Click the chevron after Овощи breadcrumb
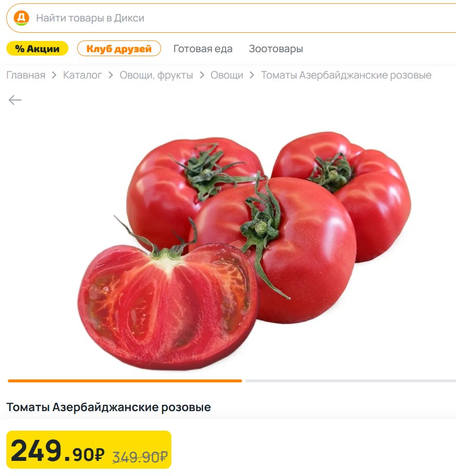Viewport: 456px width, 476px height. click(252, 75)
